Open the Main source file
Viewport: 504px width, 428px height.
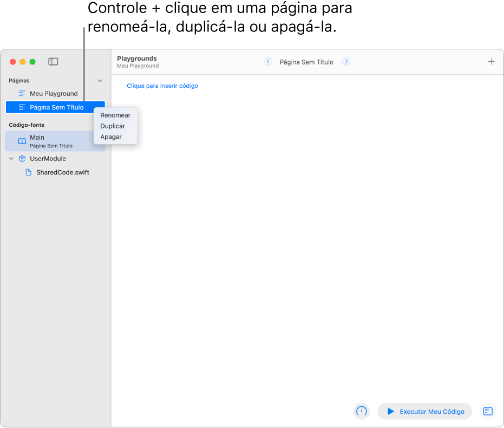coord(55,141)
